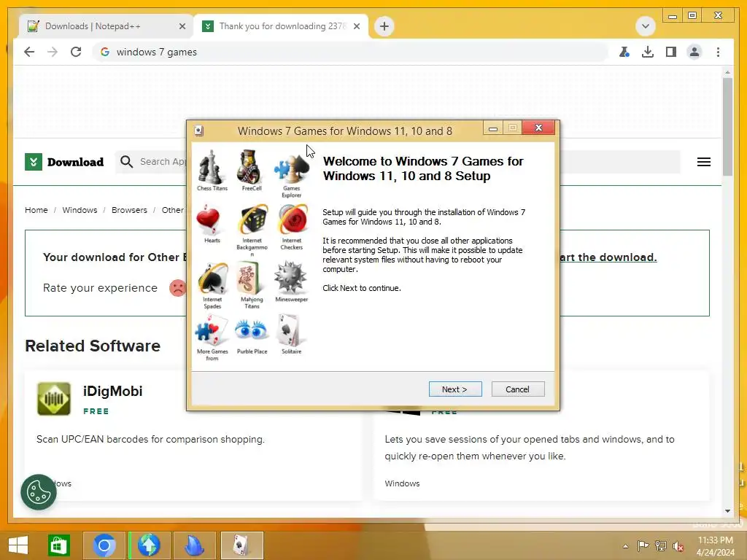Viewport: 747px width, 560px height.
Task: Go back to the previous page
Action: tap(29, 52)
